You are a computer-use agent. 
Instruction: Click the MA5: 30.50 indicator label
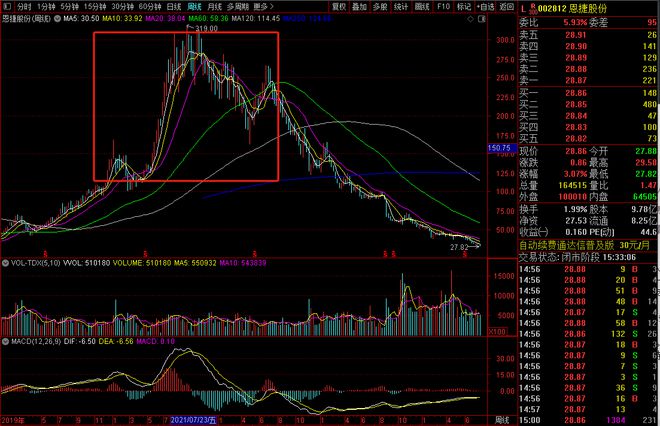[x=81, y=19]
